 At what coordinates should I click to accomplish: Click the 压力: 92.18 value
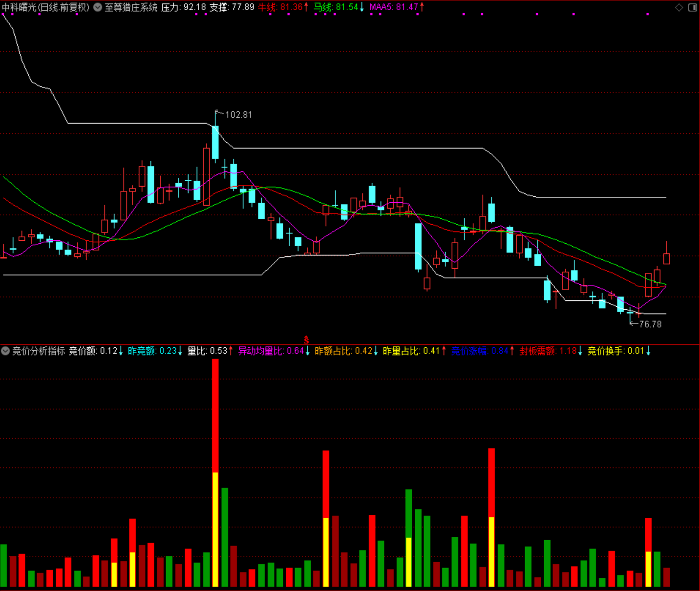click(183, 7)
